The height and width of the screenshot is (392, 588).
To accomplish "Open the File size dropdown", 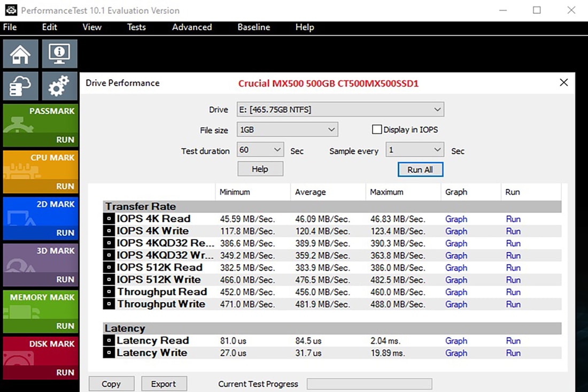I will tap(287, 129).
